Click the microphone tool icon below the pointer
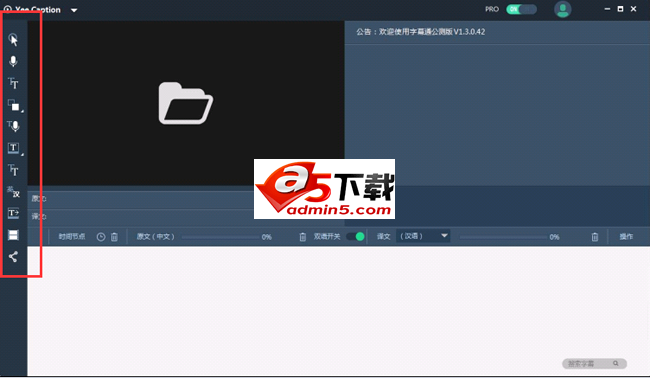The width and height of the screenshot is (650, 378). coord(13,61)
